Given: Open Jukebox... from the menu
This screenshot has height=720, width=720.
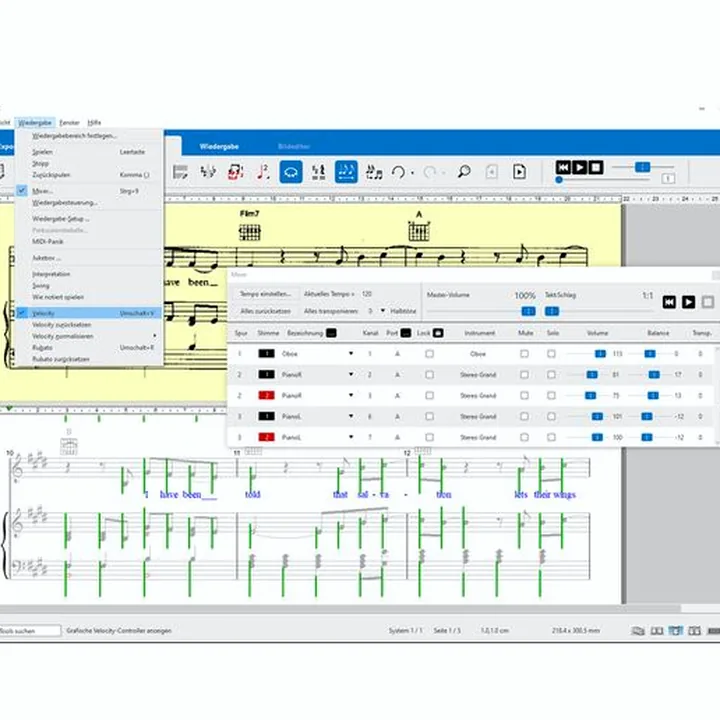Looking at the screenshot, I should [x=89, y=258].
